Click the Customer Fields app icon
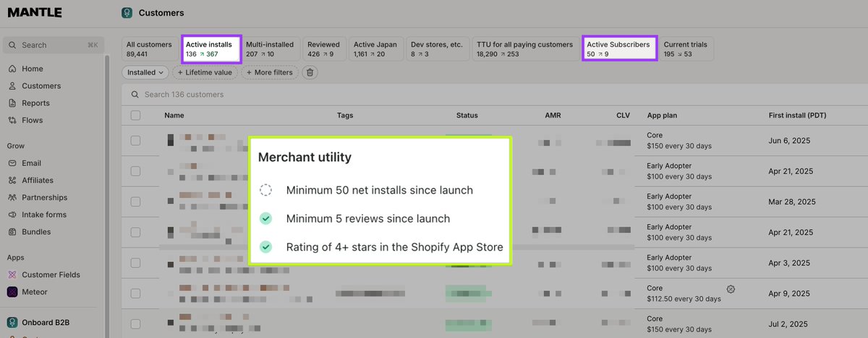Screen dimensions: 868x338 (x=12, y=275)
